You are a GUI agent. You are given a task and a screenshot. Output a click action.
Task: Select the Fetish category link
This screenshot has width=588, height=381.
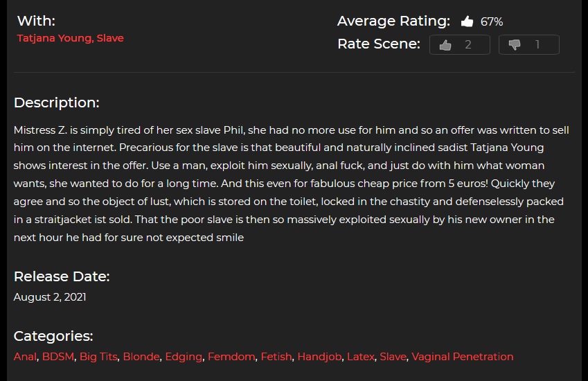[x=276, y=357]
